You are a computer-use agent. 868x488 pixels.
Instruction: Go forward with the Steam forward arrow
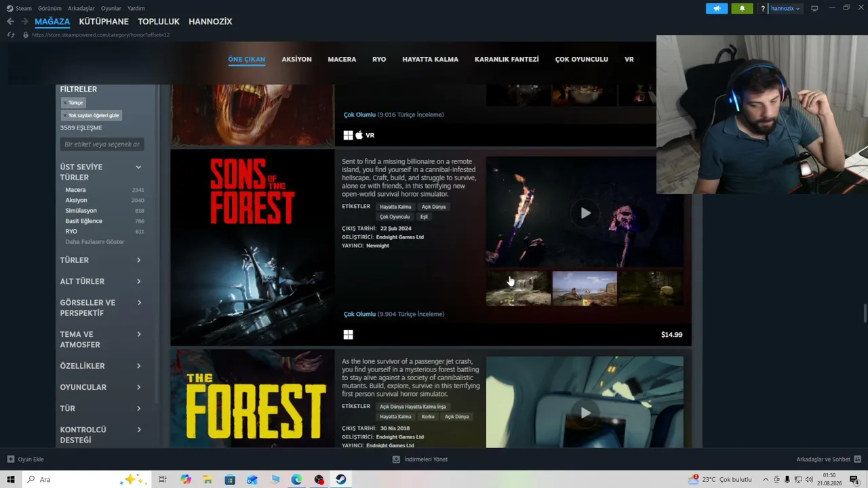24,22
